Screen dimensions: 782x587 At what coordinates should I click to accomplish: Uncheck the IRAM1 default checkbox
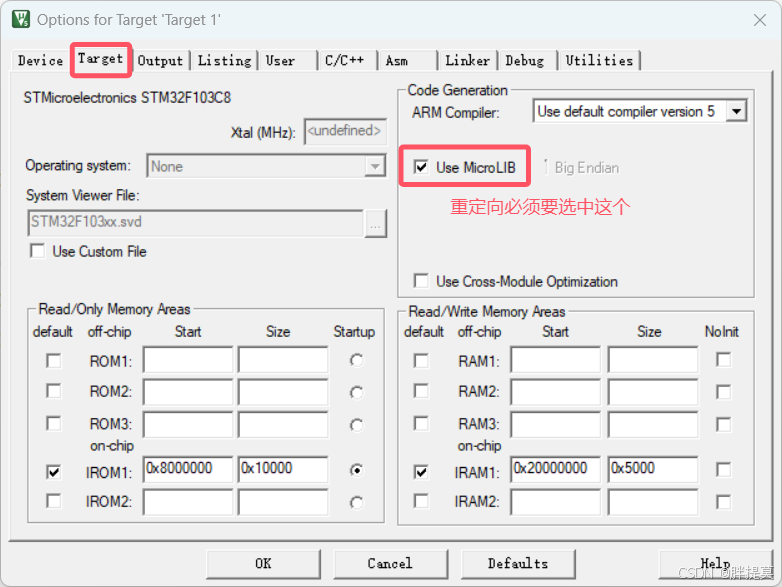(x=421, y=472)
